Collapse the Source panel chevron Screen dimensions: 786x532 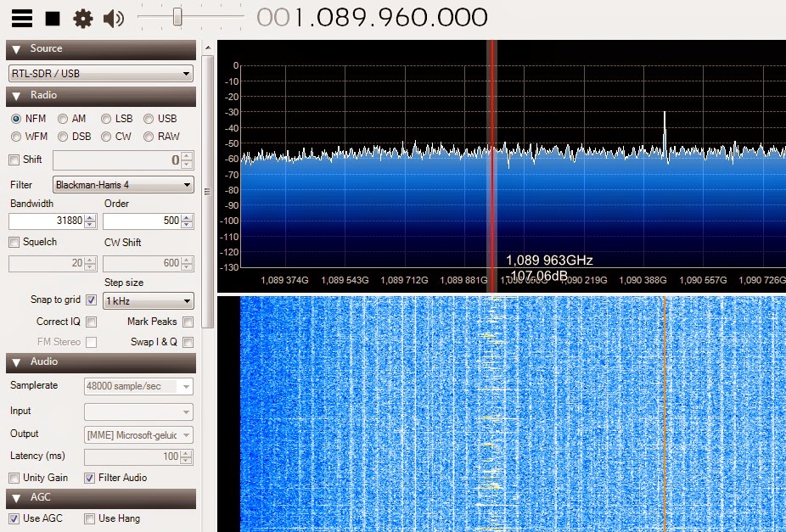15,48
